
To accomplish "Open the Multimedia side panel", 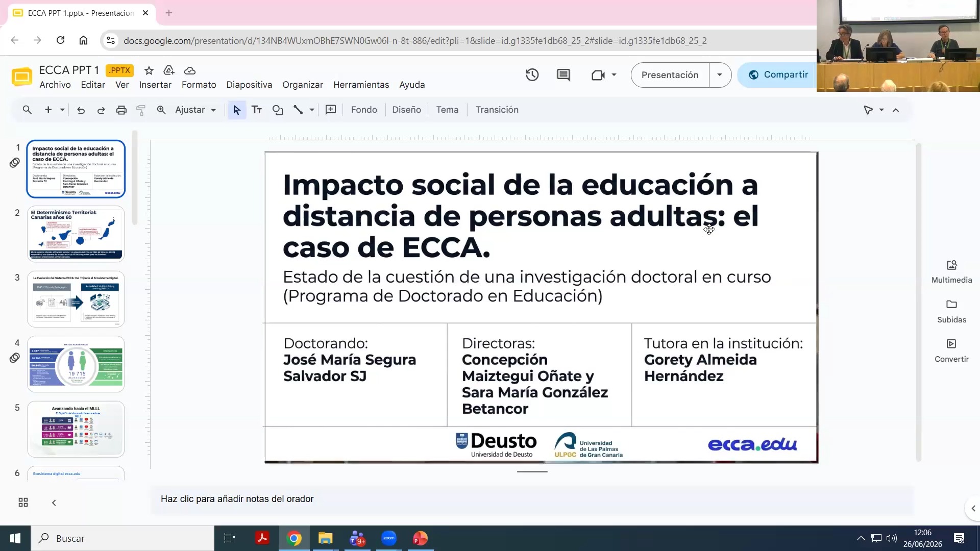I will pos(951,272).
